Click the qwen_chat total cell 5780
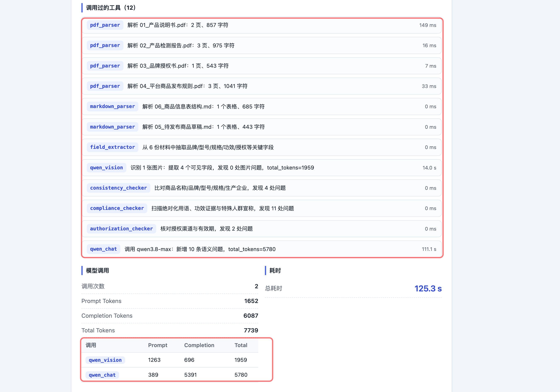This screenshot has width=560, height=392. coord(241,375)
